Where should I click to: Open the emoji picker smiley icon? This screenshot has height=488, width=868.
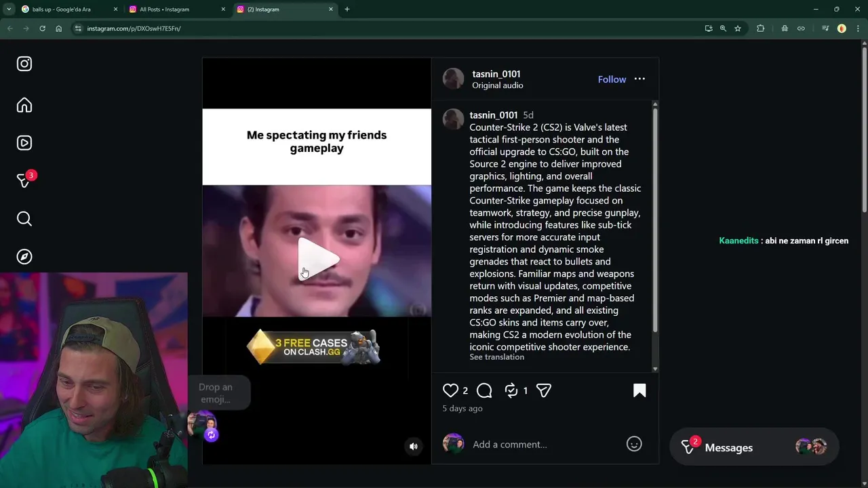634,444
